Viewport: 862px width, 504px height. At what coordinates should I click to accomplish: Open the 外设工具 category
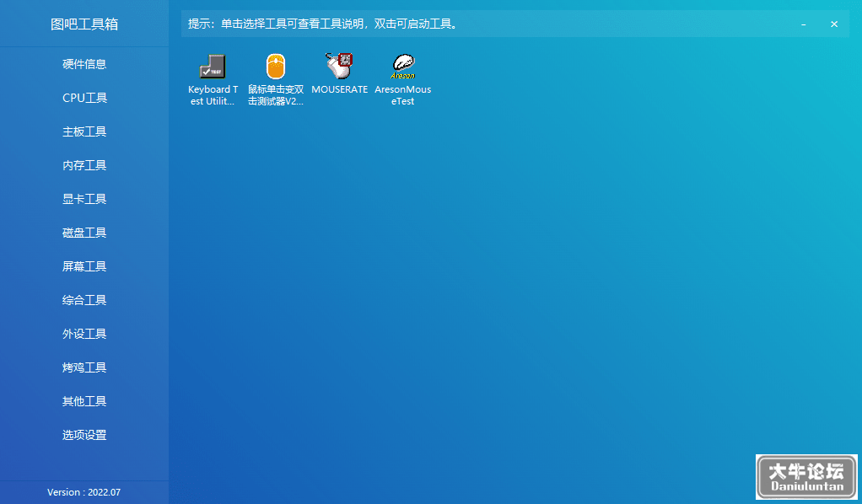(x=84, y=334)
